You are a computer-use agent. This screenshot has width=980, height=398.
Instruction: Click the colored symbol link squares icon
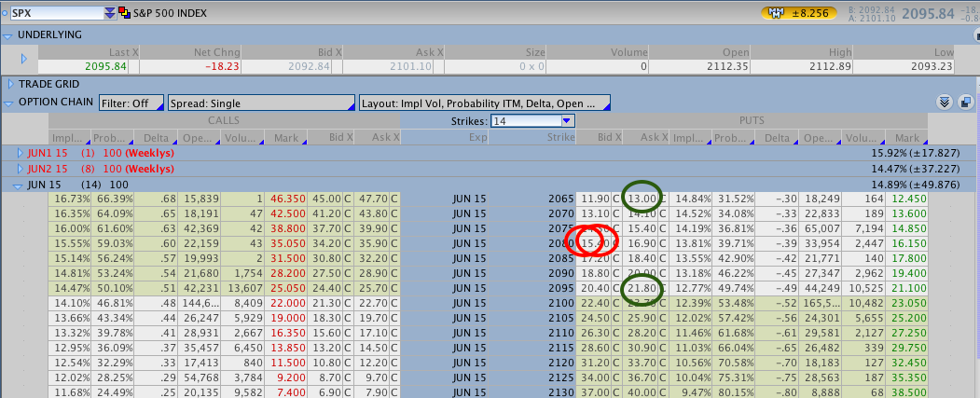tap(125, 13)
